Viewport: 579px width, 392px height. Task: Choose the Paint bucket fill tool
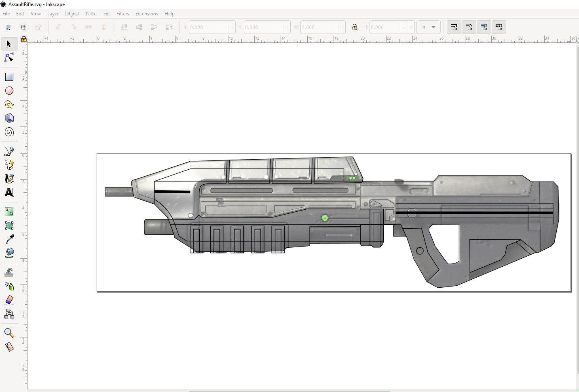[9, 253]
